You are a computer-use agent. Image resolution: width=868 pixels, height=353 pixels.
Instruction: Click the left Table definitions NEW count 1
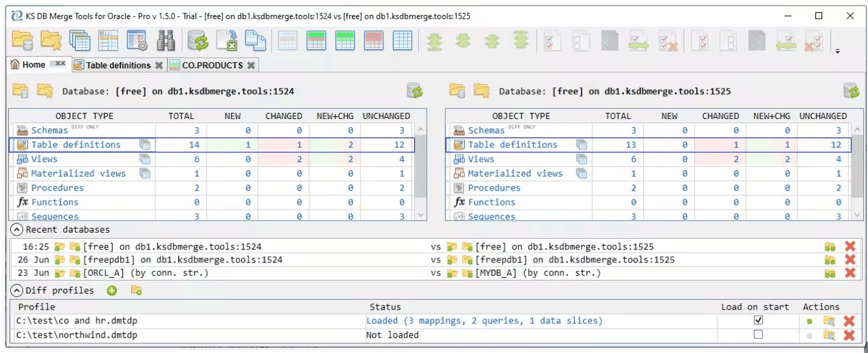tap(232, 145)
